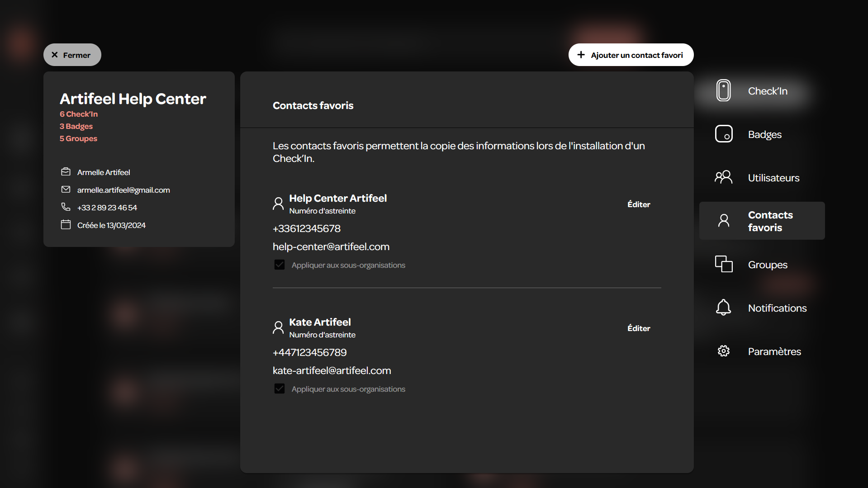The height and width of the screenshot is (488, 868).
Task: Select Contacts favoris menu item
Action: [762, 221]
